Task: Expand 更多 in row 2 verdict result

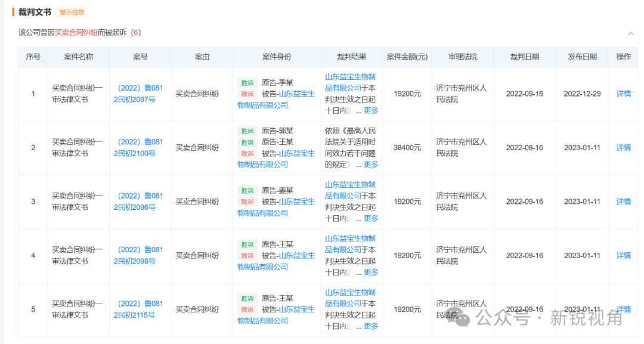Action: click(371, 164)
